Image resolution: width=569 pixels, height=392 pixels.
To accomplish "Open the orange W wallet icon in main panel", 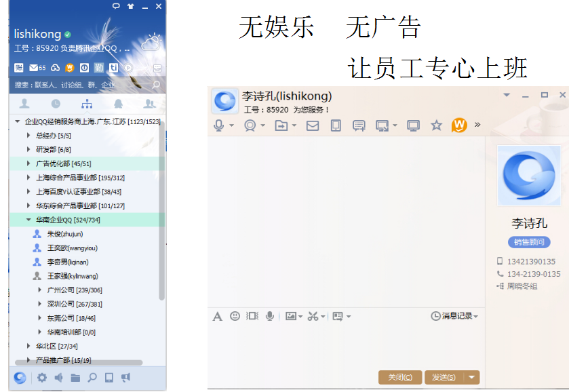I will pyautogui.click(x=69, y=68).
